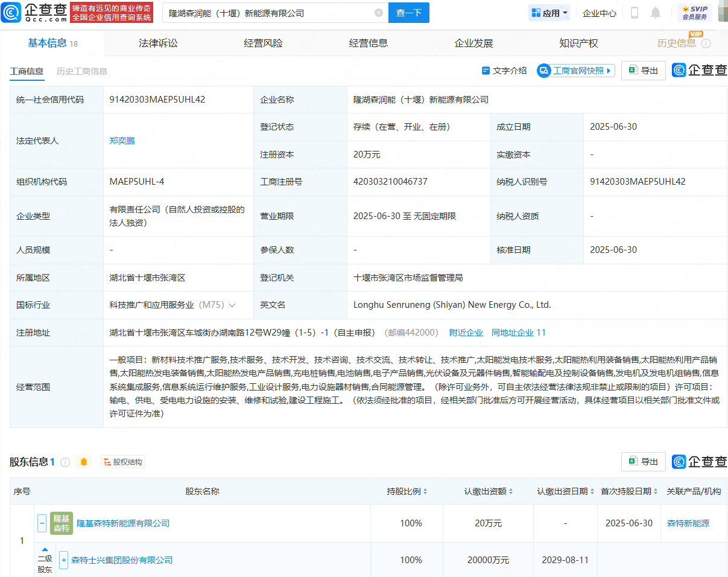
Task: Open 股权结构 view
Action: 123,462
